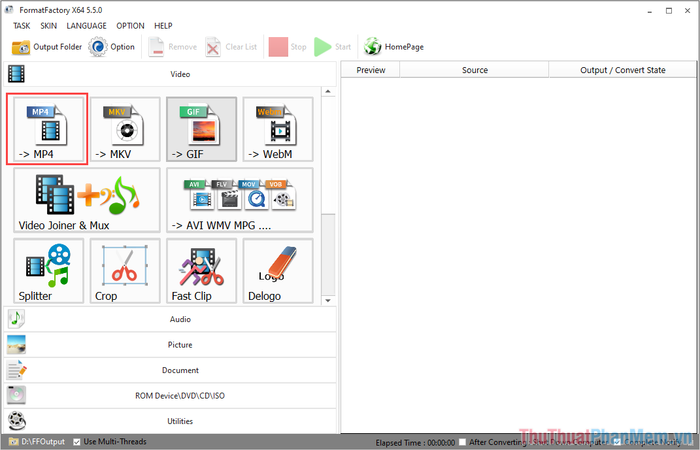Open the D:\FFOutput folder in the status bar

pyautogui.click(x=37, y=442)
